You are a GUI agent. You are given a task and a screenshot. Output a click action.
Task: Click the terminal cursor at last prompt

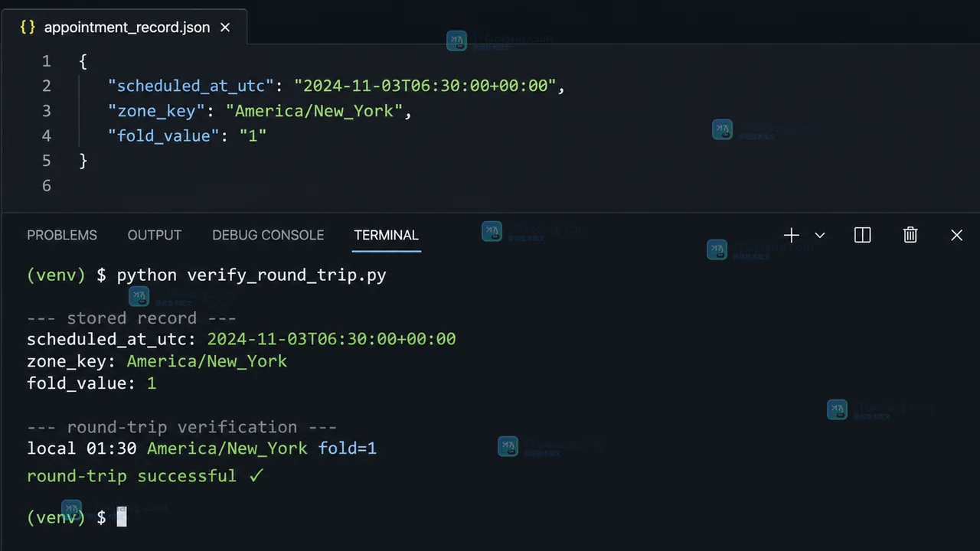(x=121, y=517)
